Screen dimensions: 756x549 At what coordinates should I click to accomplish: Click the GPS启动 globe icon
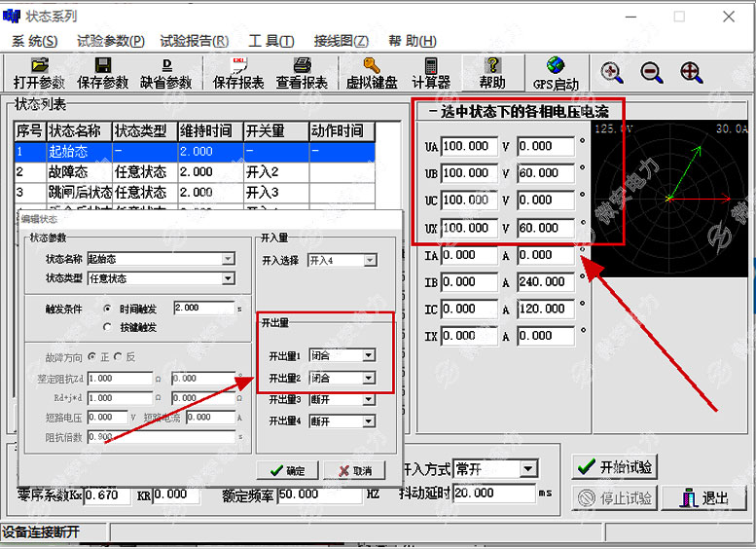pyautogui.click(x=556, y=65)
